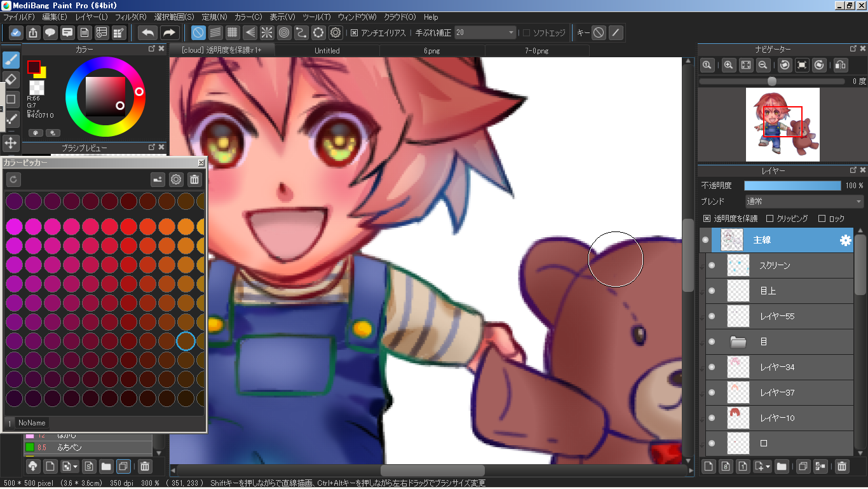Open brush type dropdown arrow in brush panel bottom
Screen dimensions: 868x489
pos(76,467)
